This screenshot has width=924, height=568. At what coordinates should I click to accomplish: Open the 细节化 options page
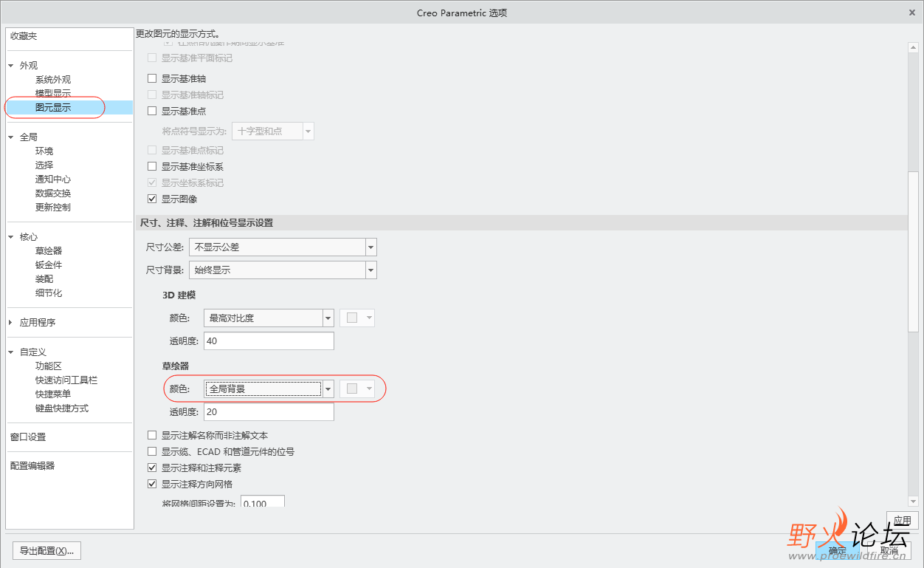(49, 293)
